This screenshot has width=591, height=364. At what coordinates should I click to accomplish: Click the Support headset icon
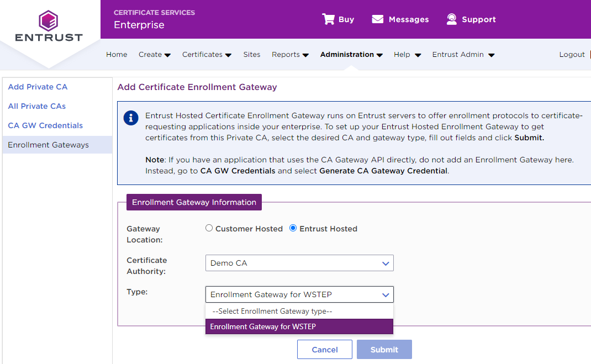coord(452,19)
